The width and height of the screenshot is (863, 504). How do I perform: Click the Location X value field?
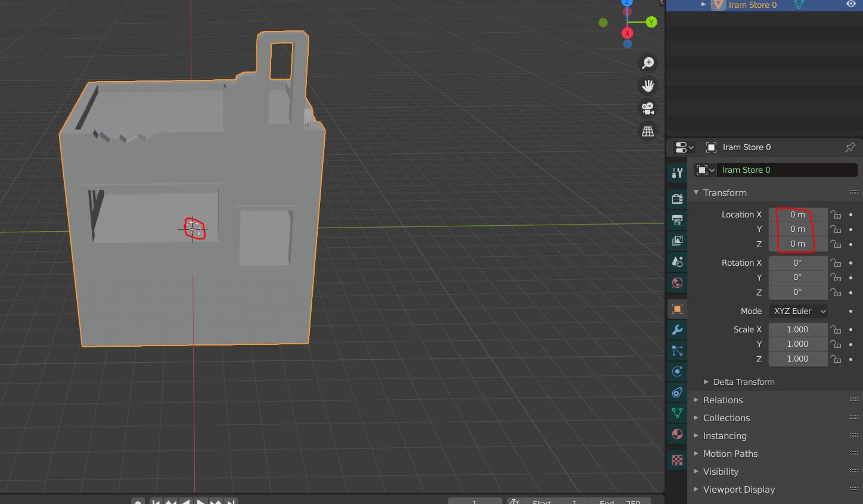point(798,214)
